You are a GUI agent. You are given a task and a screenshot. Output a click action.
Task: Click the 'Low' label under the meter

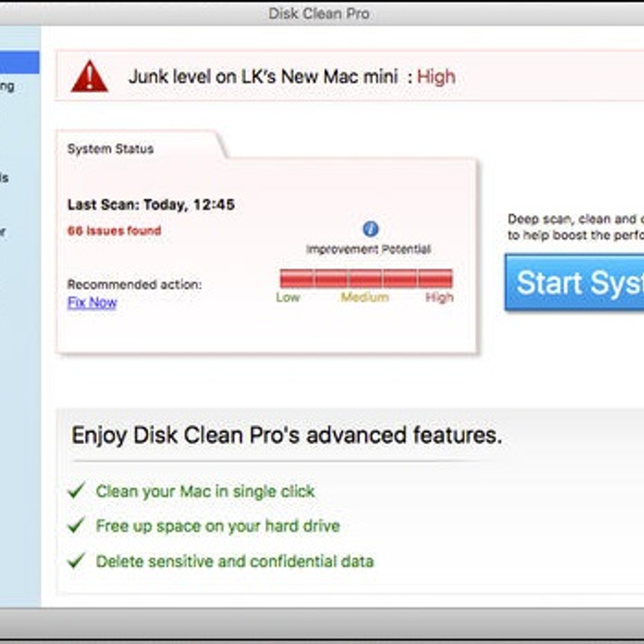[x=288, y=297]
